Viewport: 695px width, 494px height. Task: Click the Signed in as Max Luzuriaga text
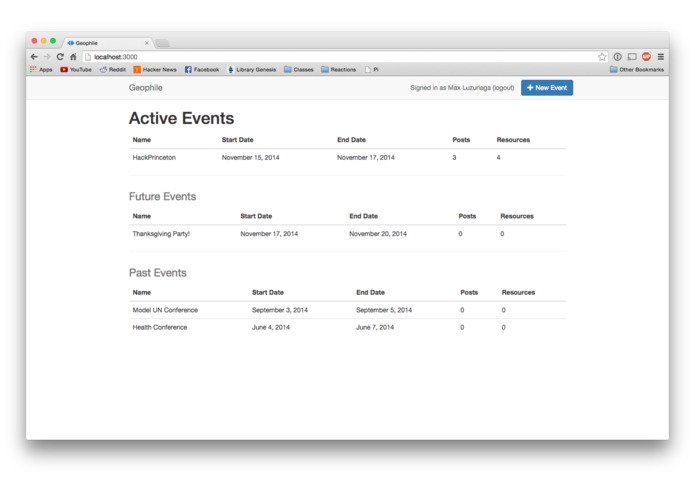click(x=450, y=88)
